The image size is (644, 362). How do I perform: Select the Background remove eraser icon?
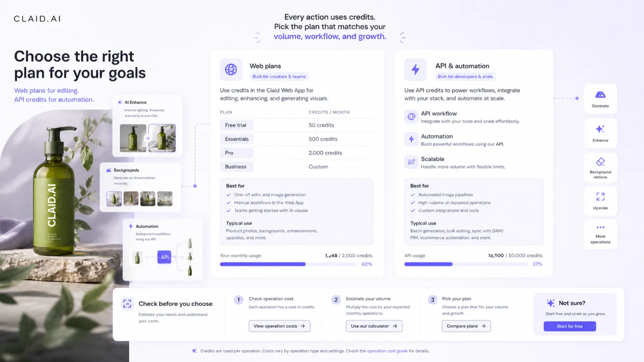click(x=600, y=162)
